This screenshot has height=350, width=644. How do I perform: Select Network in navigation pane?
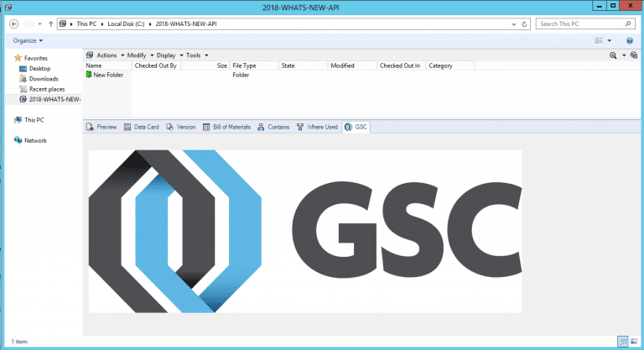coord(30,140)
